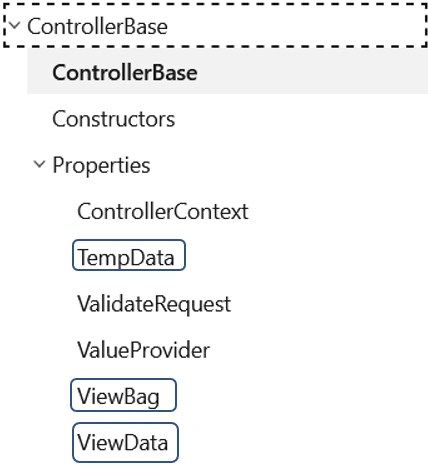Select the outlined TempData property

(x=129, y=255)
